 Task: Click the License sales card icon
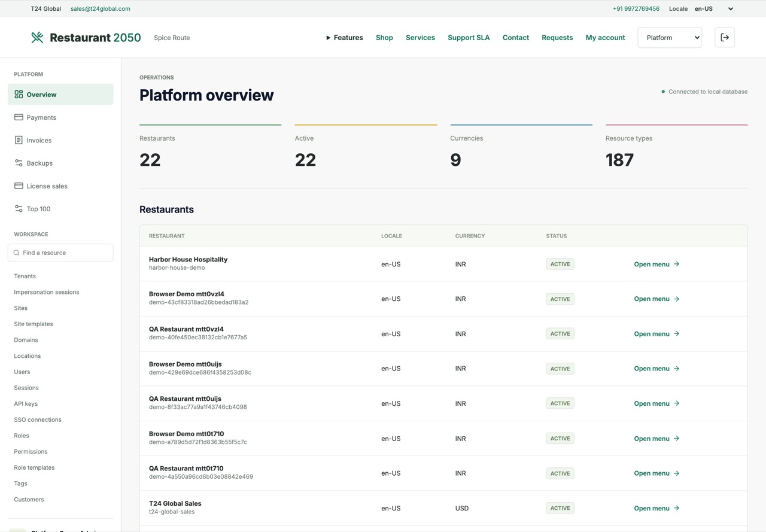click(19, 186)
